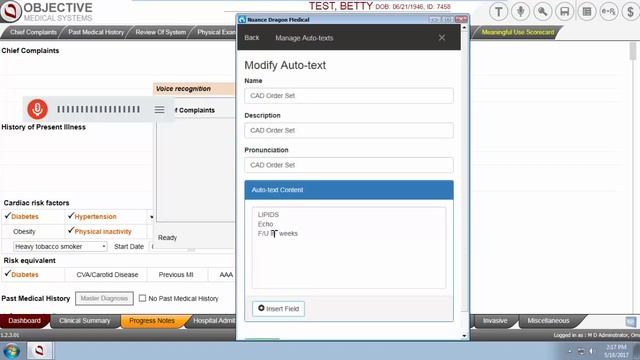Click the Nuance Dragon Medical title bar icon
Image resolution: width=640 pixels, height=360 pixels.
click(242, 19)
